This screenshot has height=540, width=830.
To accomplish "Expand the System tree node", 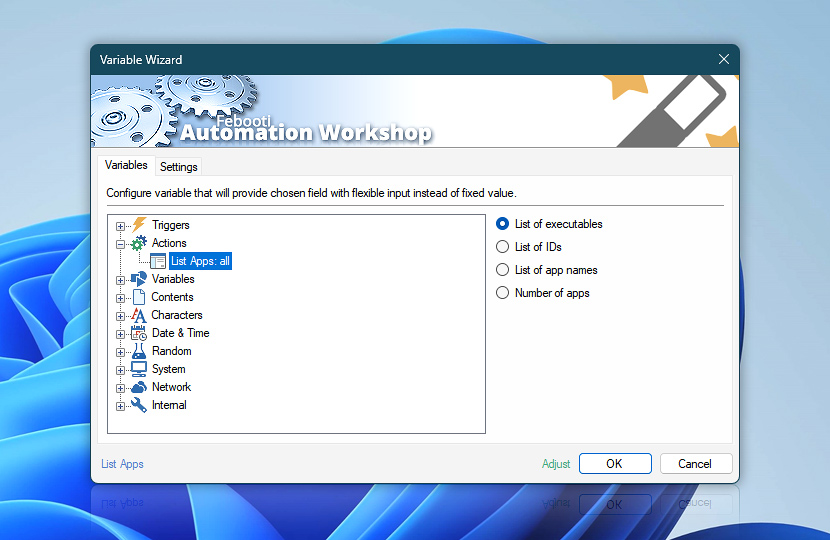I will pos(121,370).
